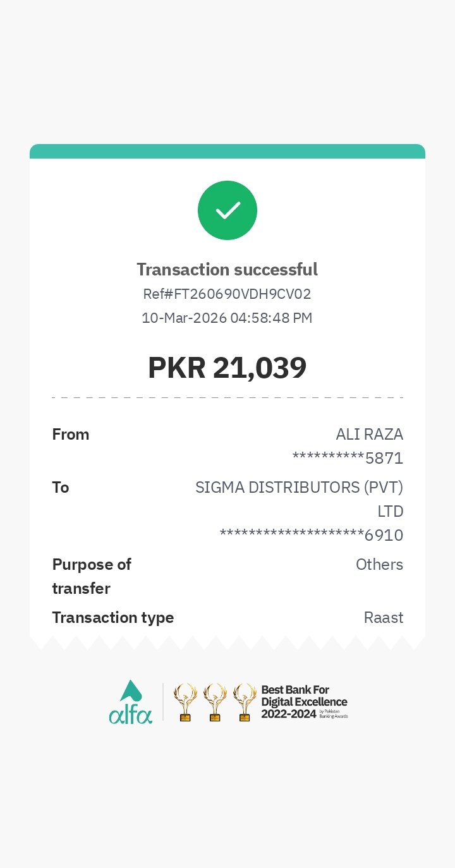The image size is (455, 868).
Task: Tap the PKR 21,039 amount
Action: [x=227, y=368]
